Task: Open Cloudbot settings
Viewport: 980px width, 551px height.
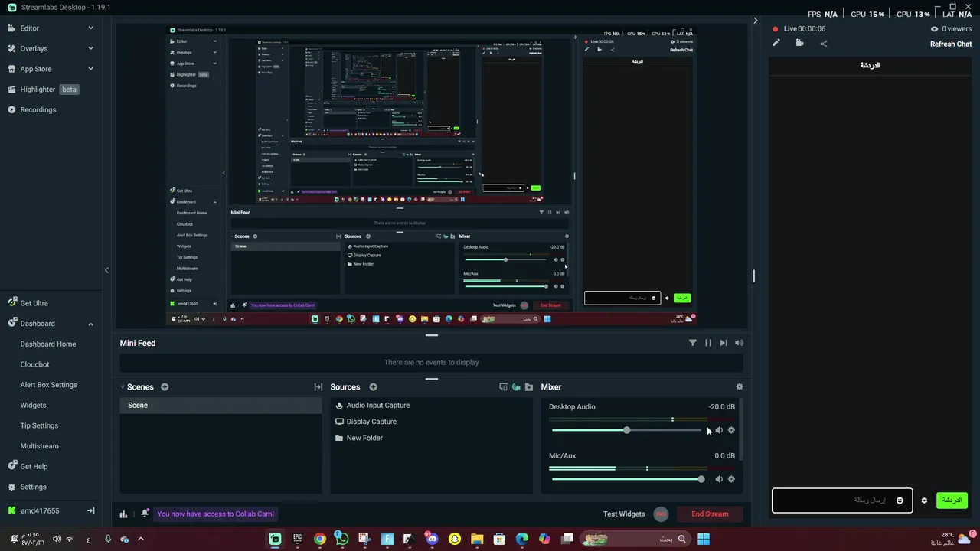Action: [x=34, y=364]
